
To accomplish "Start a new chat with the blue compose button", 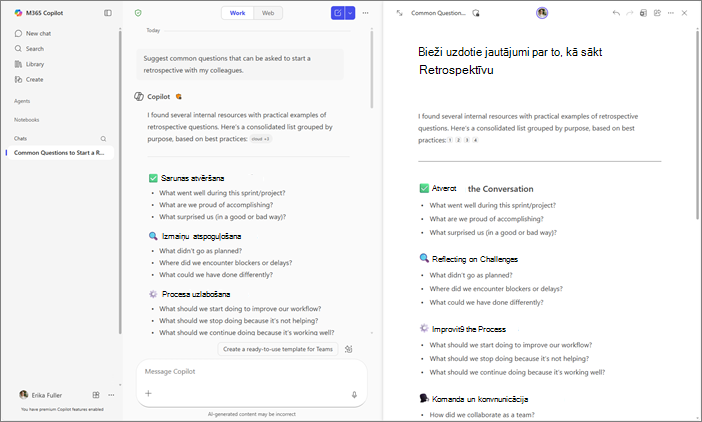I will 338,13.
